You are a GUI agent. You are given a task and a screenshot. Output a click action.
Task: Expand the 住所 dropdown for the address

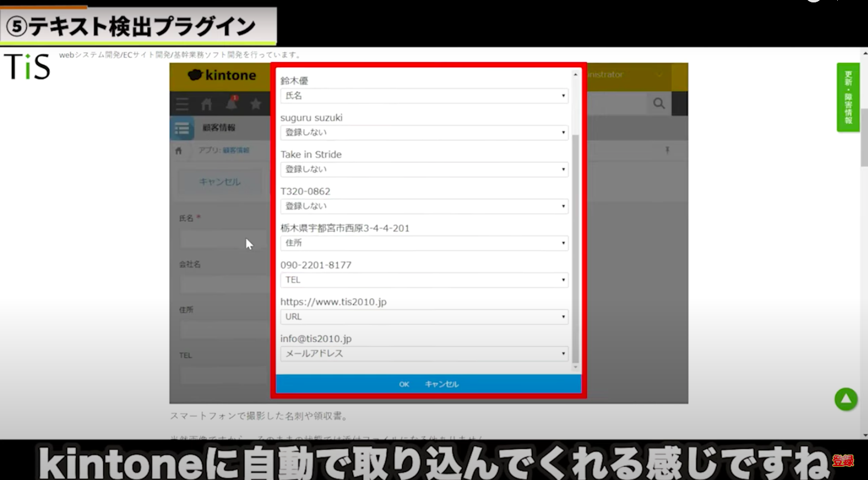click(424, 243)
